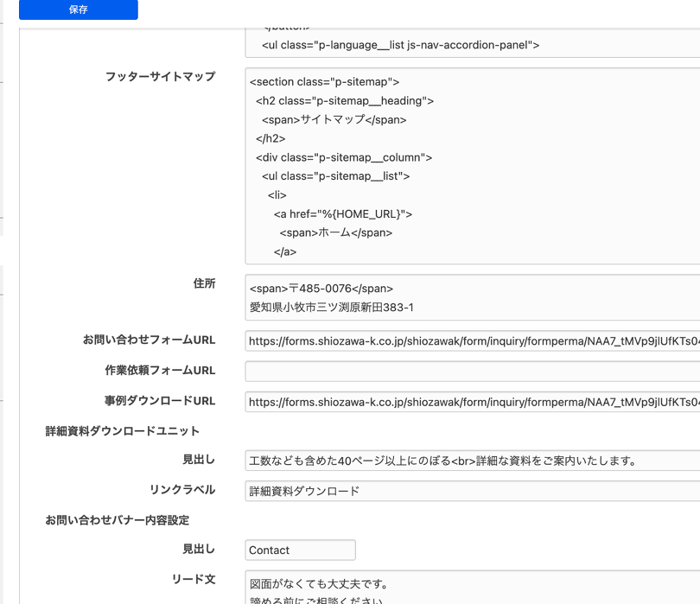Click the お問い合わせバナー内容設定 section heading
The width and height of the screenshot is (700, 604).
click(118, 520)
